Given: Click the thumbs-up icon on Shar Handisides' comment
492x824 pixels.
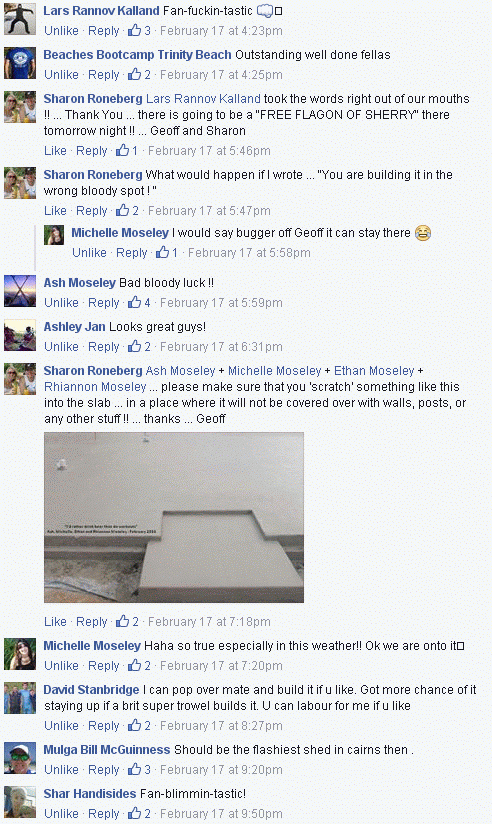Looking at the screenshot, I should pos(135,813).
